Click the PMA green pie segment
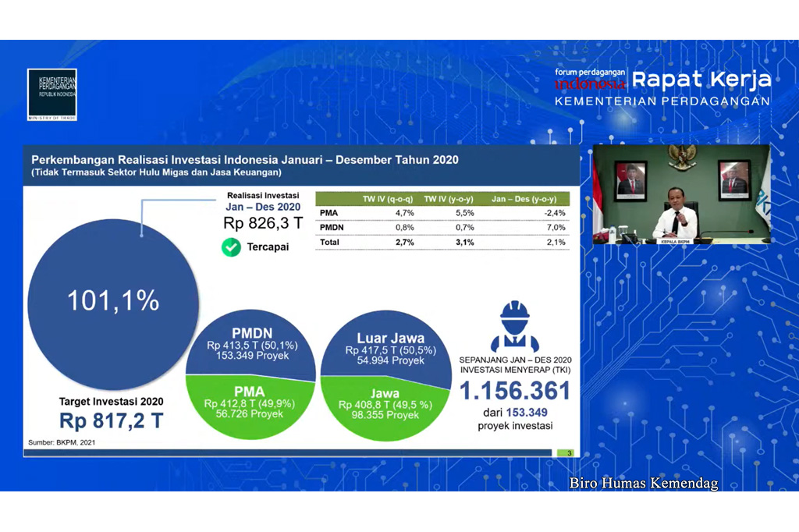799x532 pixels. pyautogui.click(x=250, y=406)
